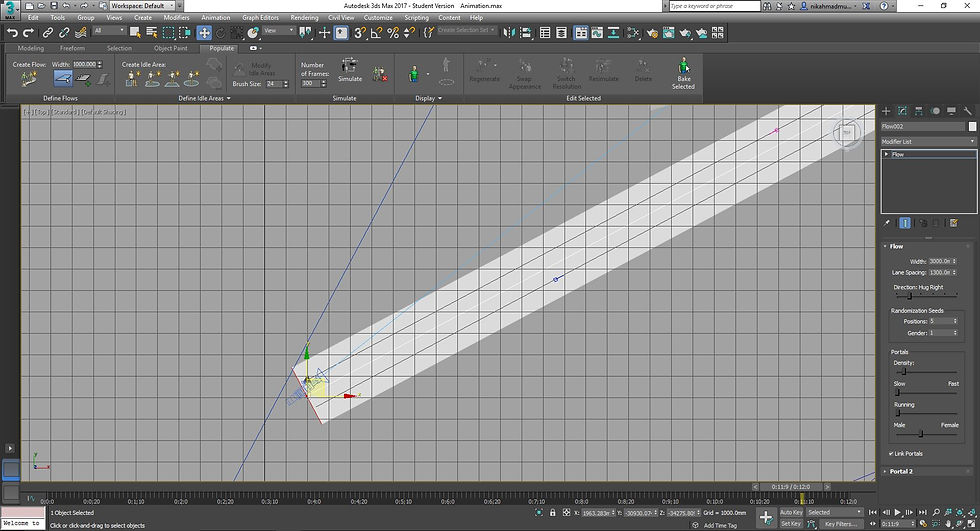Screen dimensions: 980x531
Task: Click the Redo arrow icon
Action: tap(28, 32)
